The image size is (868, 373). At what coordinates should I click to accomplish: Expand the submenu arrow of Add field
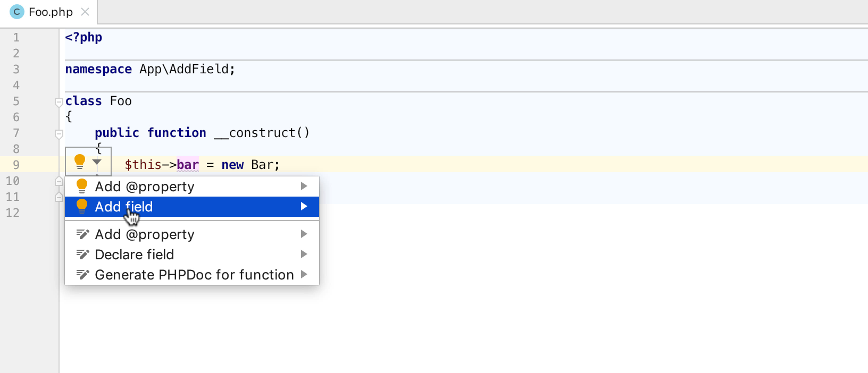click(x=304, y=206)
